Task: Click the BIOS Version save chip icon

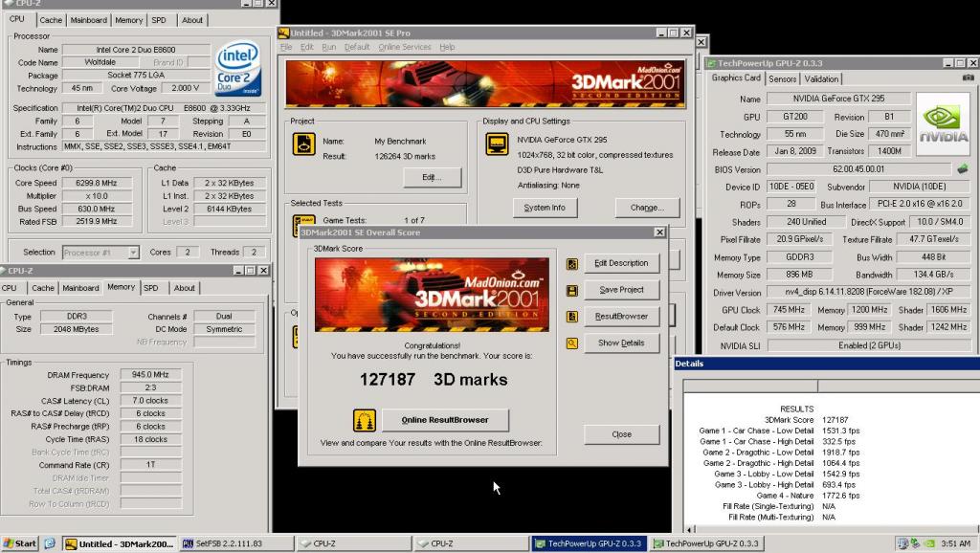Action: [x=963, y=168]
